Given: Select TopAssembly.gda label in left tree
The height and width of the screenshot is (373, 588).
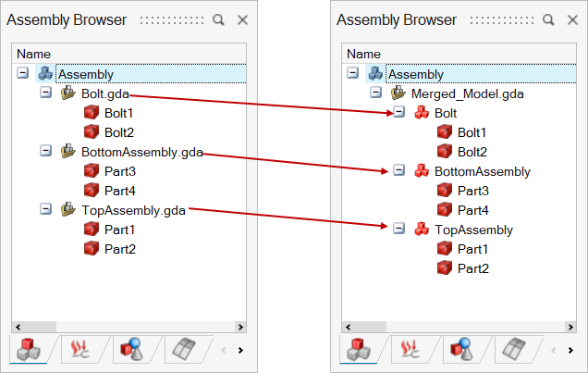Looking at the screenshot, I should point(133,210).
